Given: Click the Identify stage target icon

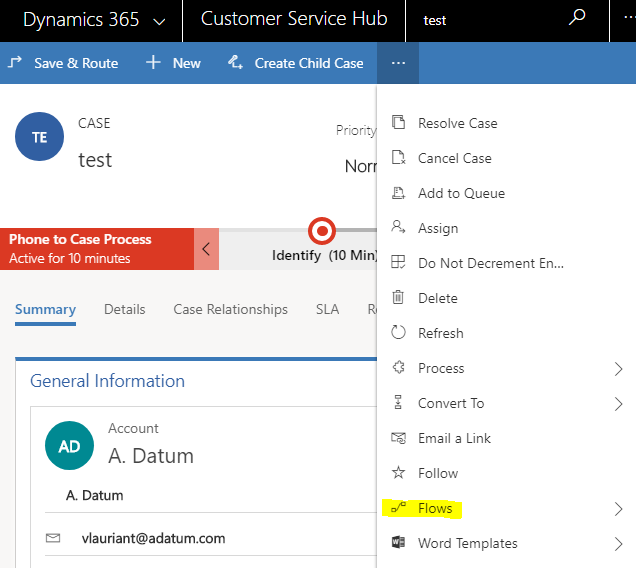Looking at the screenshot, I should [x=322, y=231].
